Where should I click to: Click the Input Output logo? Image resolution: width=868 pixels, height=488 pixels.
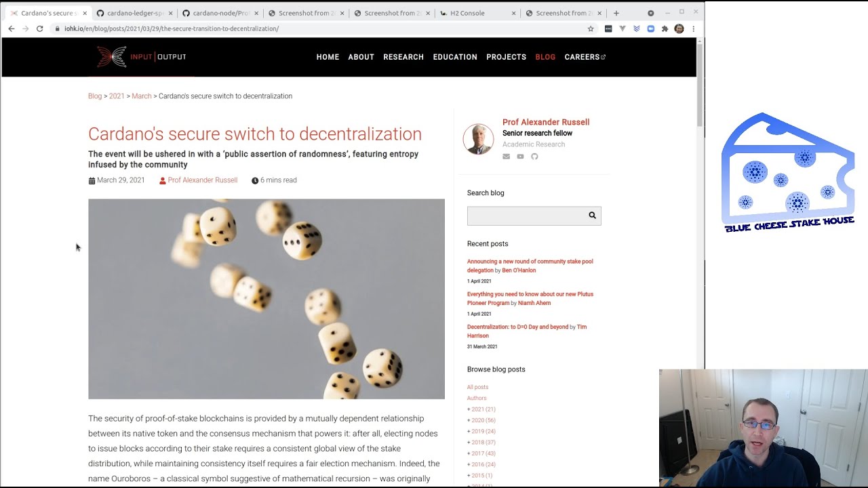(x=141, y=57)
